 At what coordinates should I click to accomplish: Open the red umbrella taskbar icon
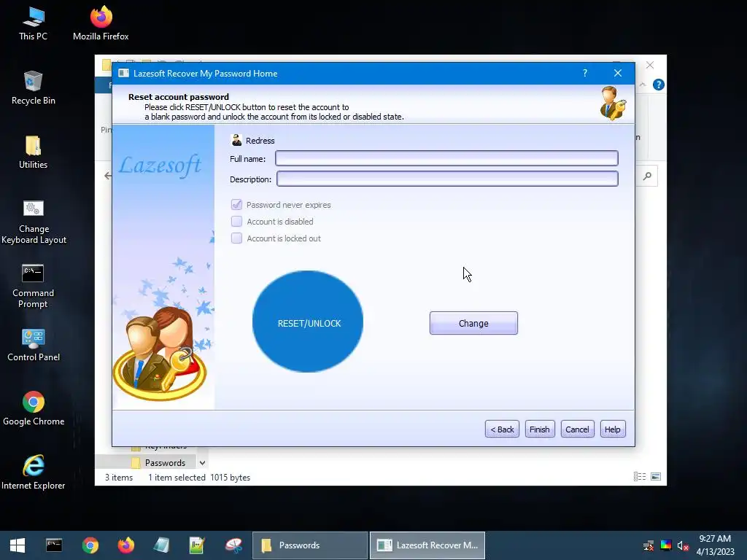click(x=233, y=545)
